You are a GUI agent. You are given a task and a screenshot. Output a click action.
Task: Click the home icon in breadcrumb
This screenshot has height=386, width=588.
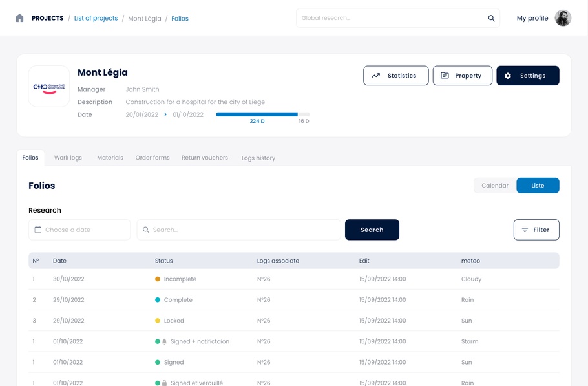point(19,18)
